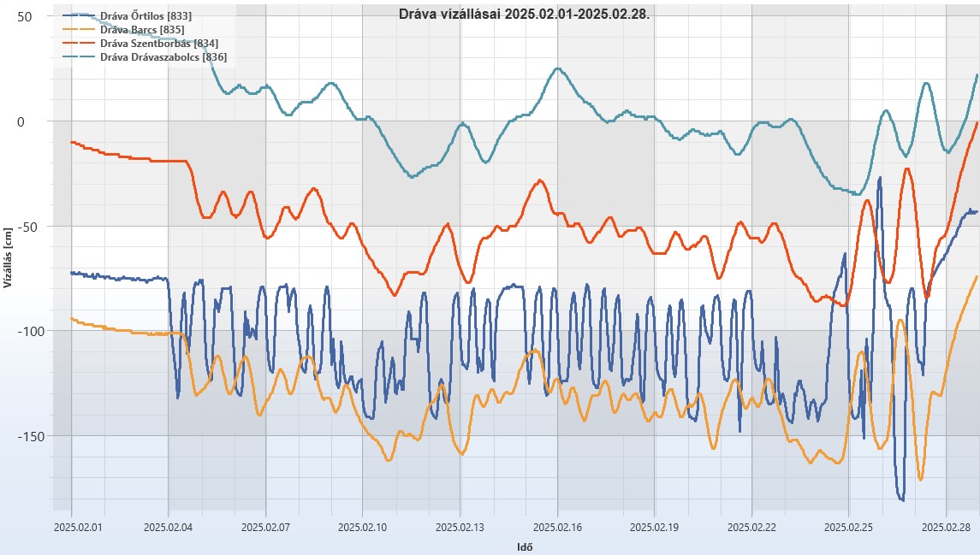Click the Dráva Drávaszabolcs [836] legend label
The image size is (980, 555).
[x=163, y=56]
